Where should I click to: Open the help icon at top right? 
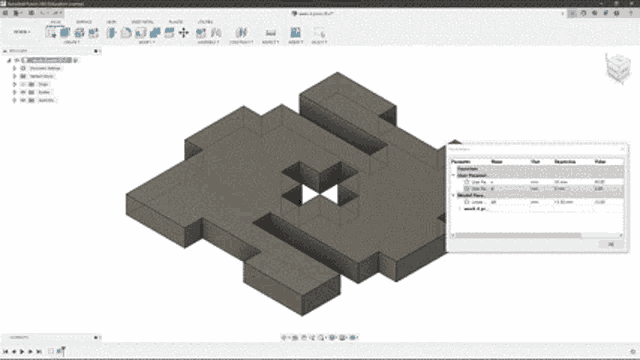(617, 13)
